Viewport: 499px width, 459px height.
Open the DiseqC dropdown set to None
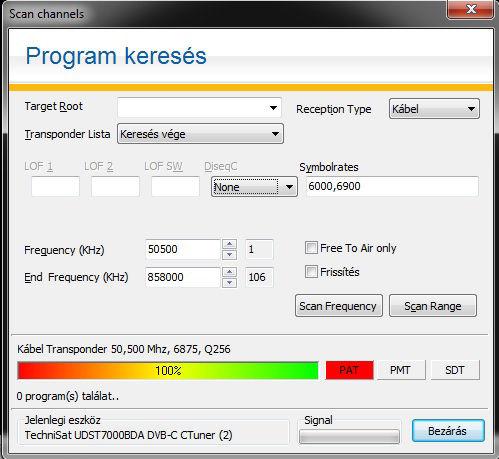click(254, 187)
